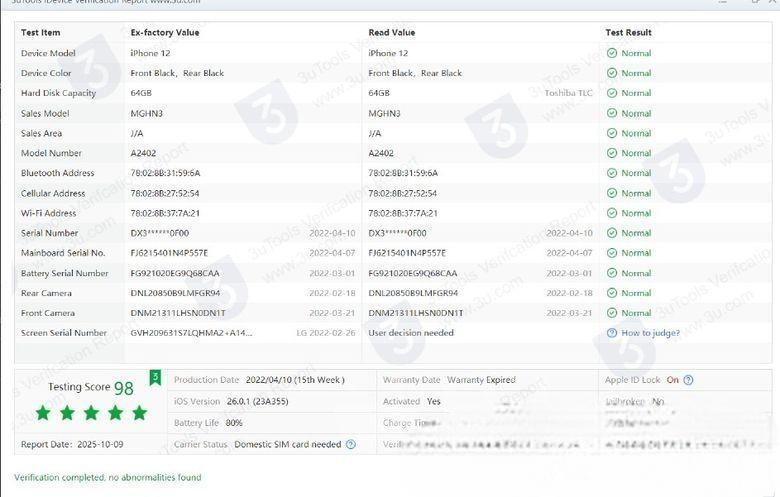Click the Testing Score value 98

(123, 388)
